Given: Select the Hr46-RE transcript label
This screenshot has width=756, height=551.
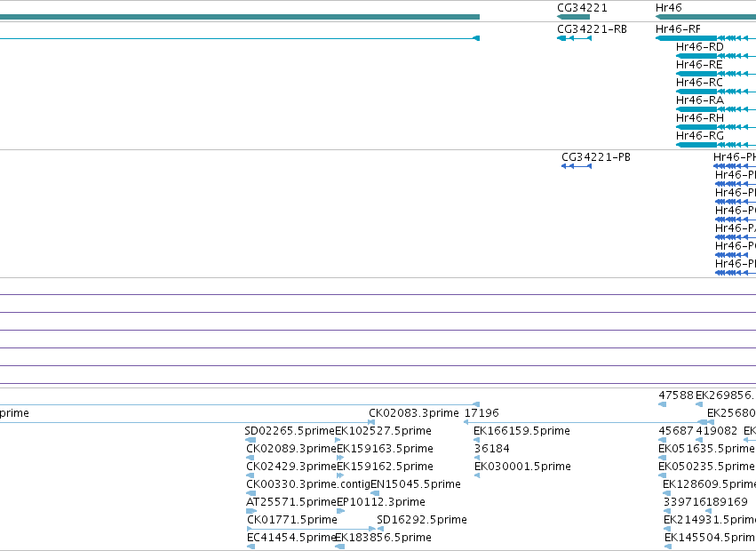Looking at the screenshot, I should tap(699, 65).
